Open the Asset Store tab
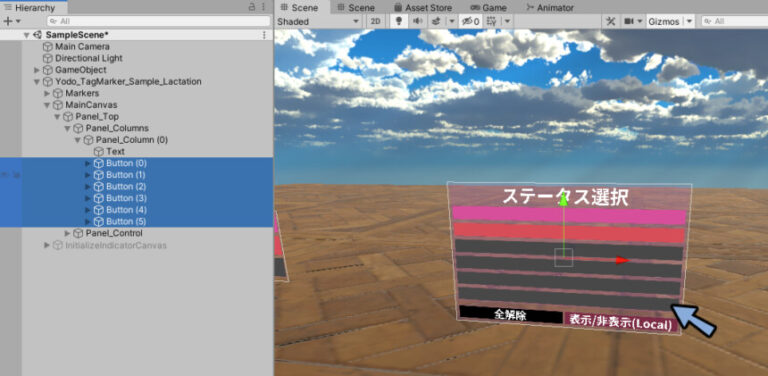 pos(423,7)
